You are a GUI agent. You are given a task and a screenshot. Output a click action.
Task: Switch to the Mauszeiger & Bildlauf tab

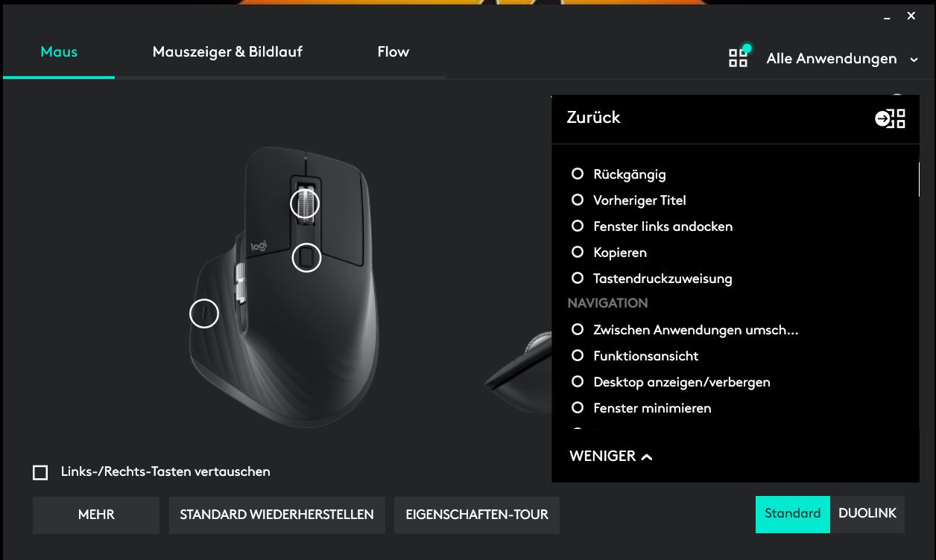click(227, 52)
